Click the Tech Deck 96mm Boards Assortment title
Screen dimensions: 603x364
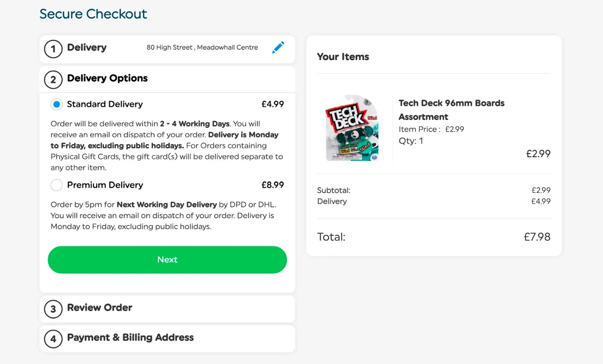(x=451, y=110)
